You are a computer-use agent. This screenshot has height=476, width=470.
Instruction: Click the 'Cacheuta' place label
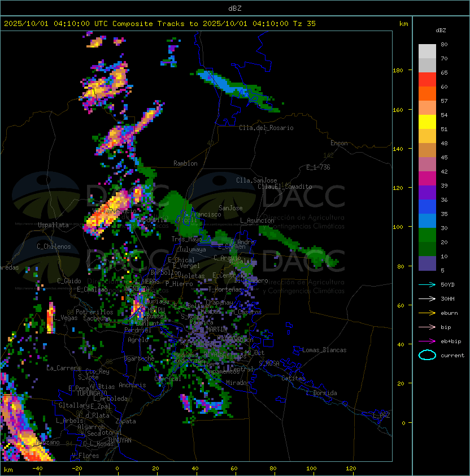point(97,318)
